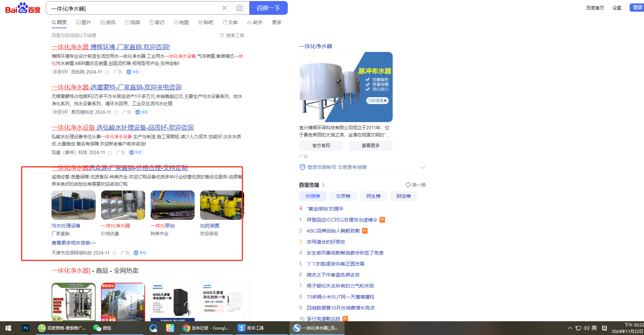Switch to the 视频 tab
This screenshot has height=335, width=644.
(x=132, y=22)
